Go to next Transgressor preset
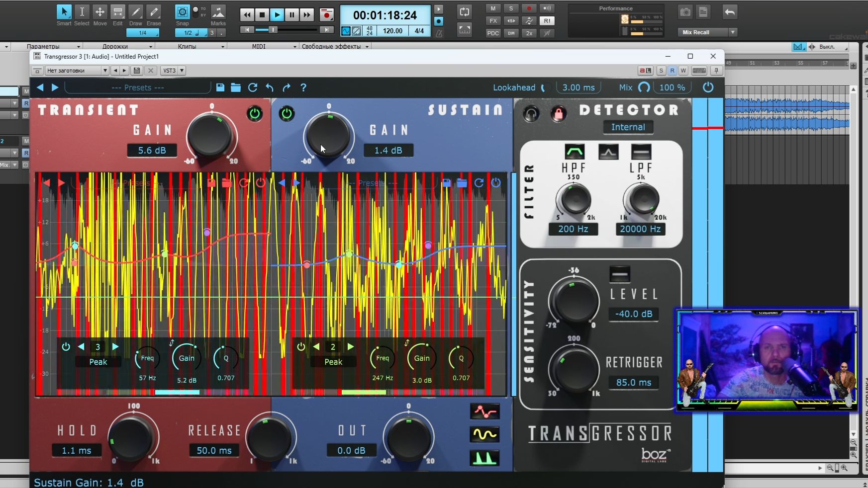The width and height of the screenshot is (868, 488). point(55,87)
